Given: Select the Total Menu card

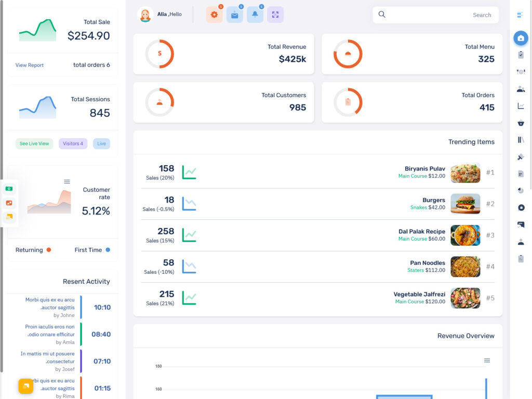Looking at the screenshot, I should pyautogui.click(x=412, y=54).
